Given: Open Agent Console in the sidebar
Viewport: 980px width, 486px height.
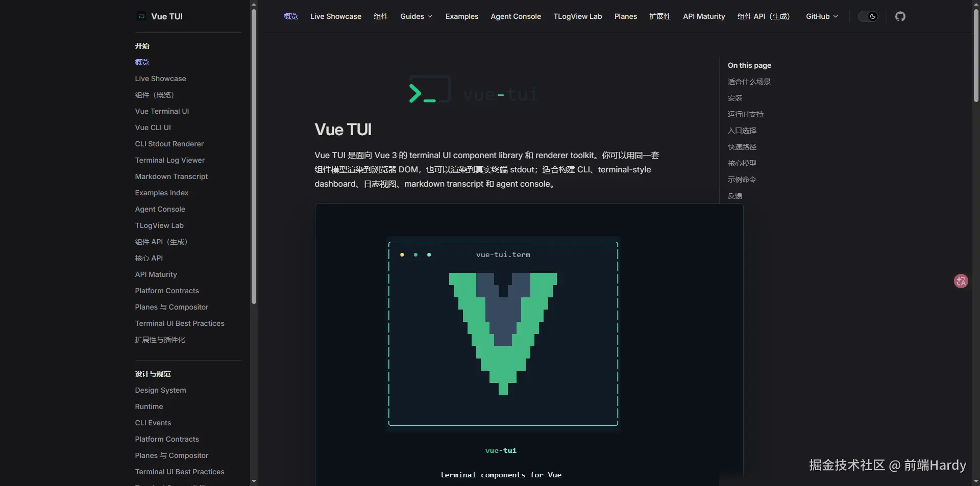Looking at the screenshot, I should [160, 209].
